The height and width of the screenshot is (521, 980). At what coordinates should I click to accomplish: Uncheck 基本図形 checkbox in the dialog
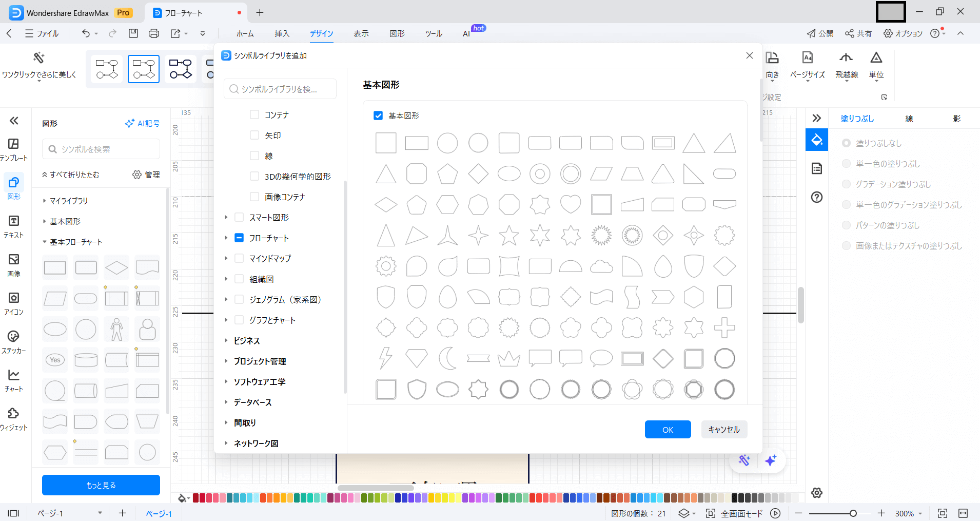tap(378, 115)
